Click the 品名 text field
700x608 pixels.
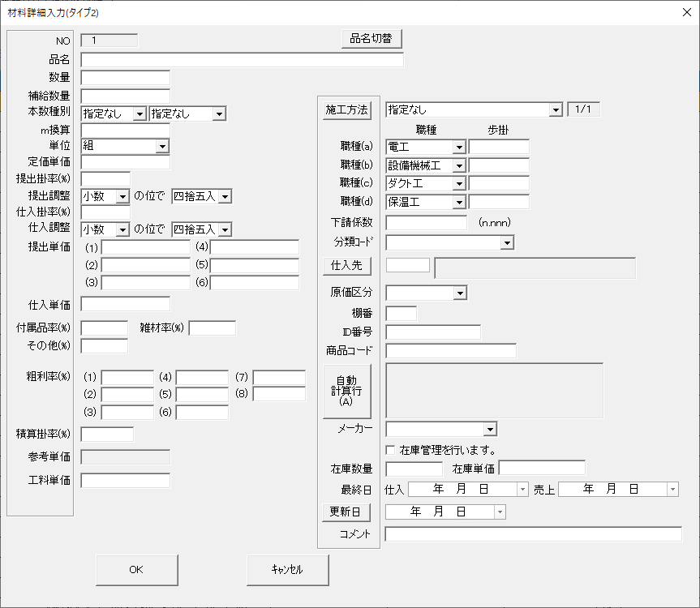pos(242,60)
